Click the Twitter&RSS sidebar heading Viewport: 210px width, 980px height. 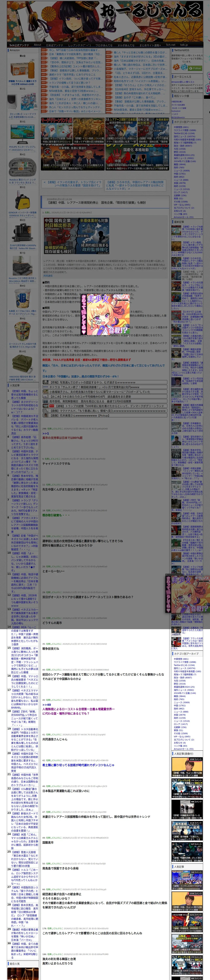click(187, 50)
